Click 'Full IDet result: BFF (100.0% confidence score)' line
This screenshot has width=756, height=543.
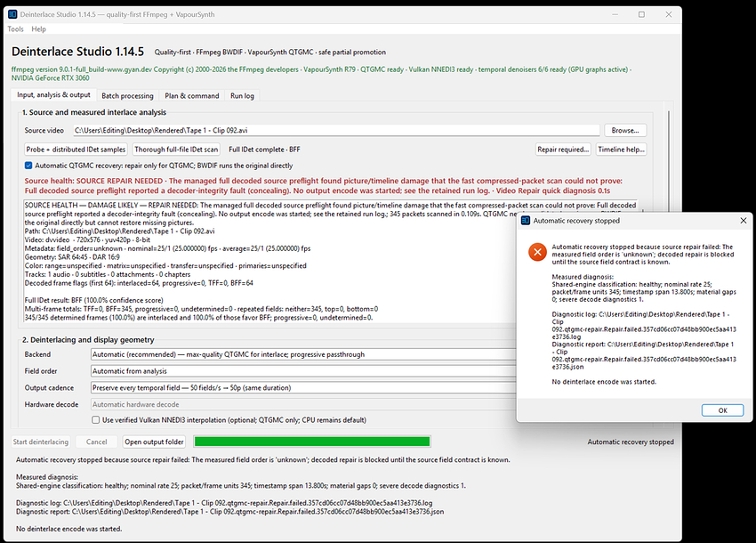click(x=94, y=300)
